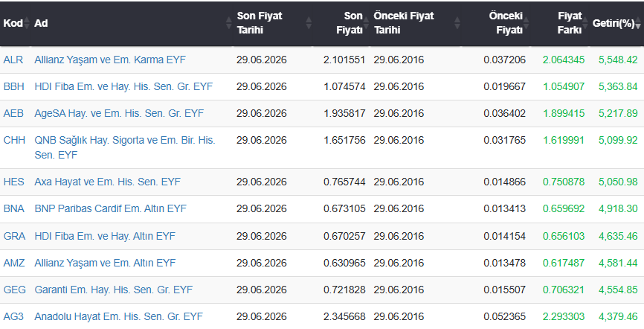Select last price 0.721828

coord(344,290)
